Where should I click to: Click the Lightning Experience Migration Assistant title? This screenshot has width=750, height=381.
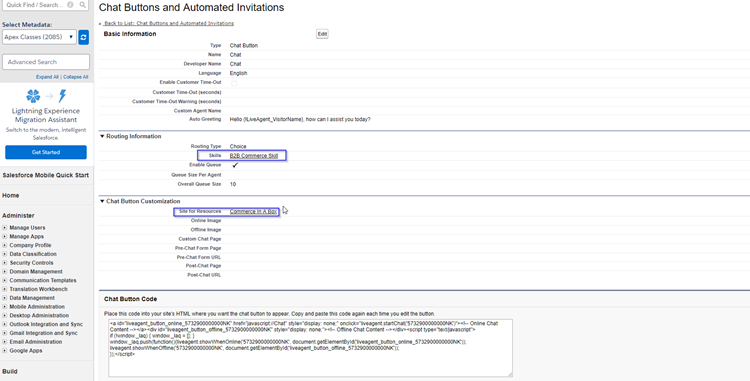[x=46, y=115]
